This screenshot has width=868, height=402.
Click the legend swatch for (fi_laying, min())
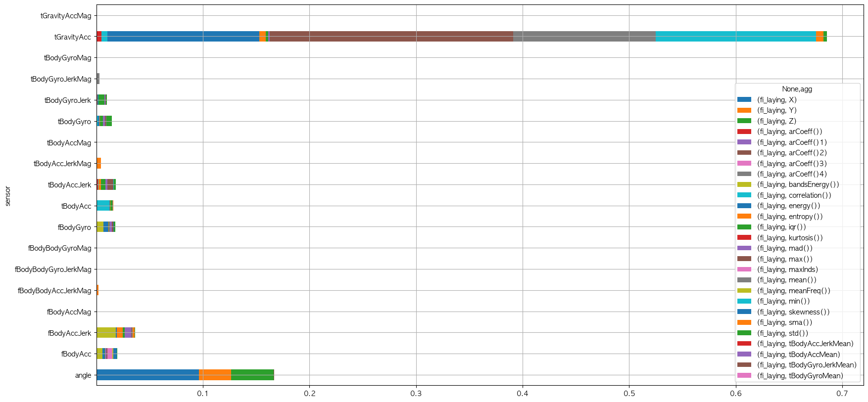tap(744, 302)
